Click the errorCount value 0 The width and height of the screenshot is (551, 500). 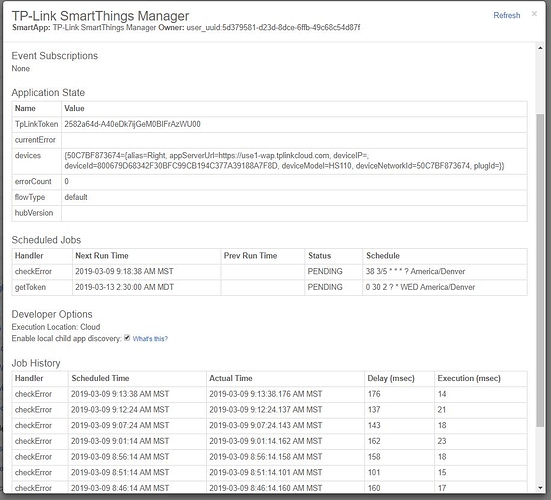click(66, 182)
